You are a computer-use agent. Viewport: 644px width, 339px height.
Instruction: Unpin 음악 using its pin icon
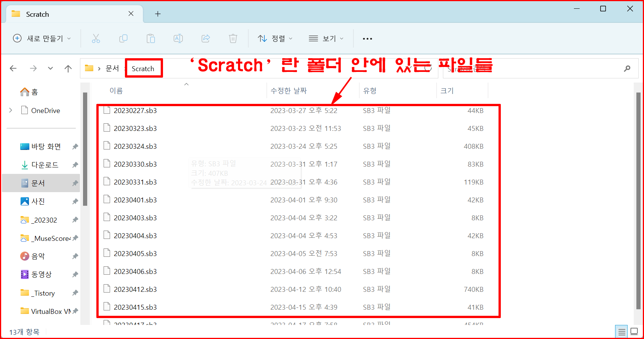pos(75,256)
